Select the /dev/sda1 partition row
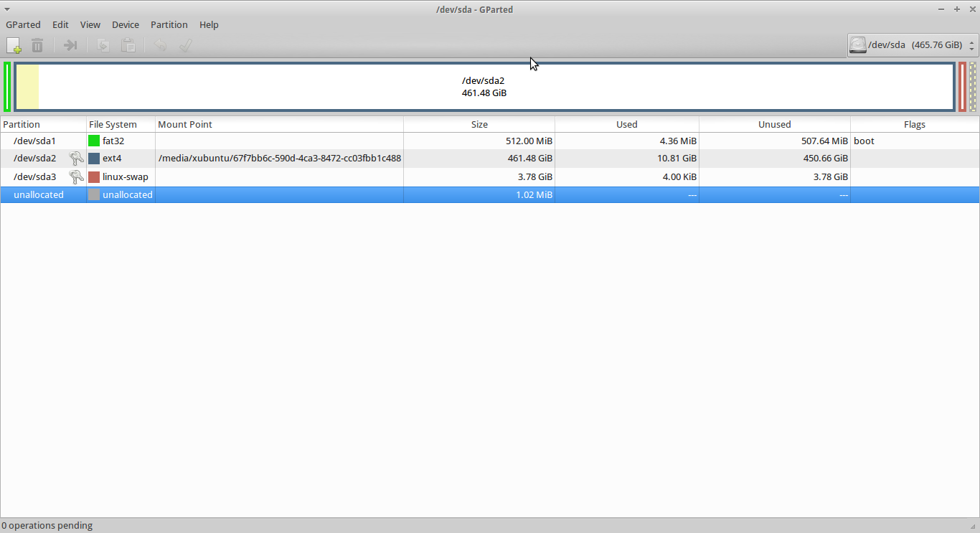This screenshot has height=533, width=980. point(34,141)
